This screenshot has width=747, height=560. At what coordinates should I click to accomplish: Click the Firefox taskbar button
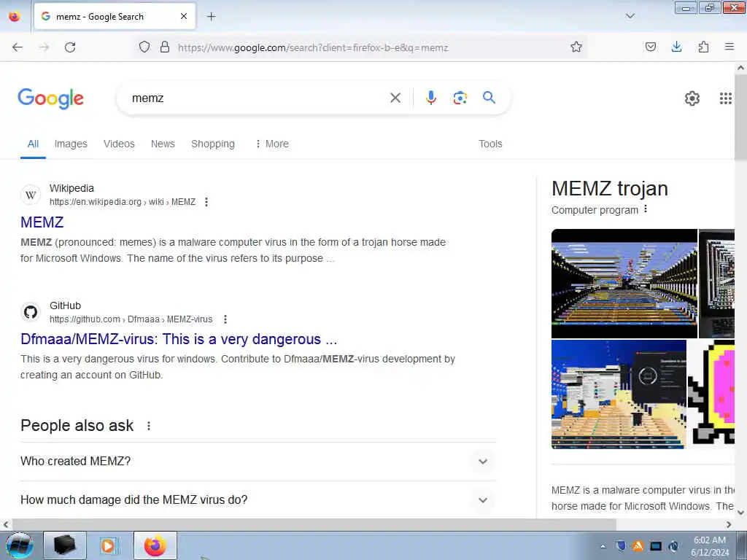click(155, 545)
